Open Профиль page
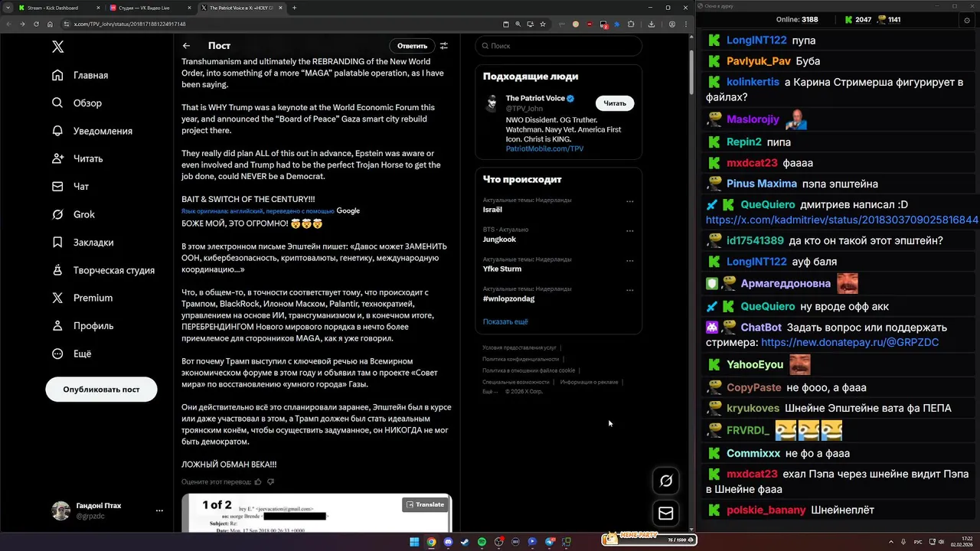The image size is (980, 551). click(x=83, y=325)
